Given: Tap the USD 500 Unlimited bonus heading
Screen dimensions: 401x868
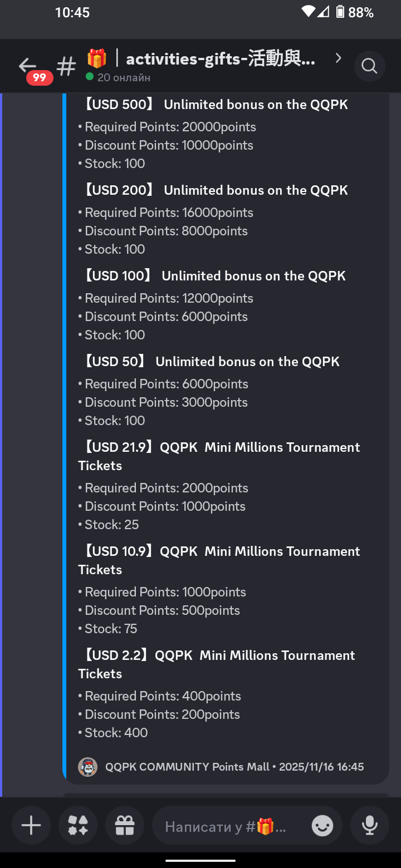Looking at the screenshot, I should (216, 105).
